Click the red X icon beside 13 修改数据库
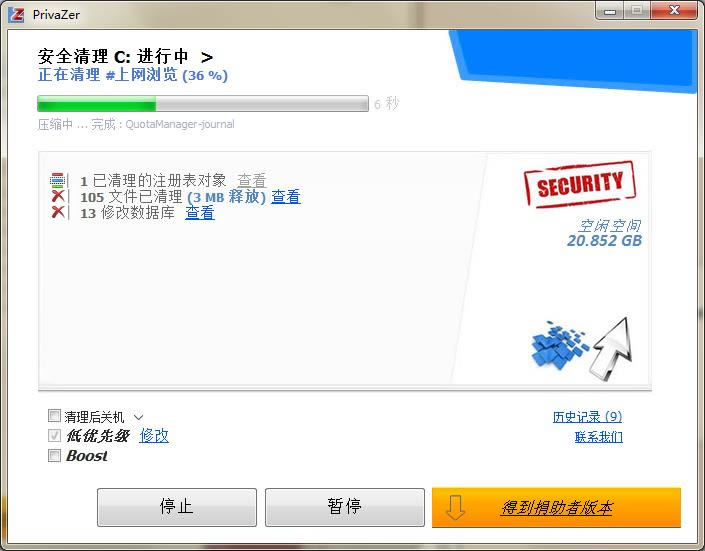705x551 pixels. pos(58,212)
